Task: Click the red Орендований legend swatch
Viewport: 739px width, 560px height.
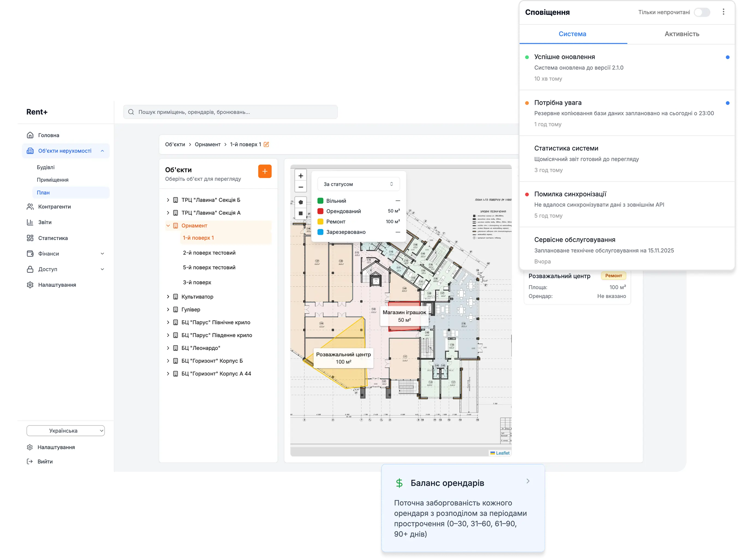Action: point(320,211)
